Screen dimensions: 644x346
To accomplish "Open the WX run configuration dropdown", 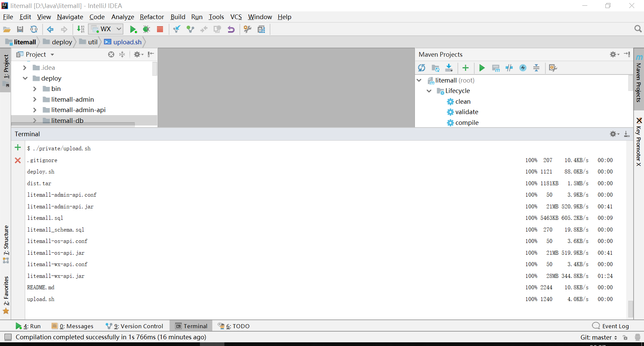I will (106, 29).
